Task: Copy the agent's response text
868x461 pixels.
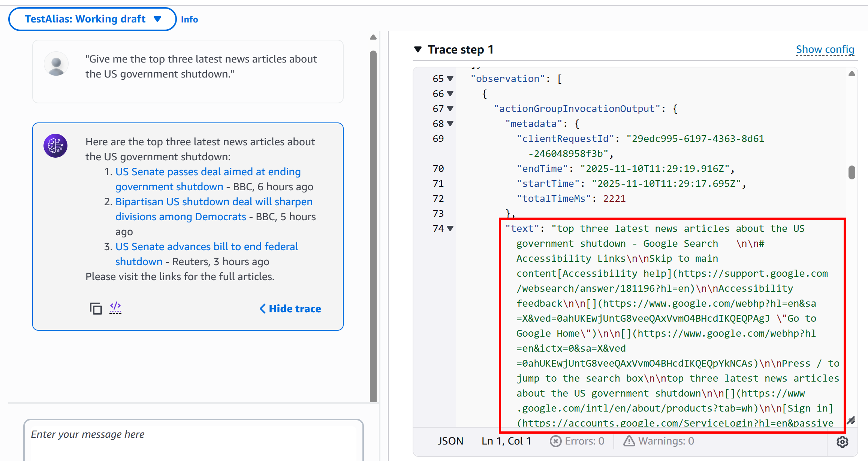Action: (96, 308)
